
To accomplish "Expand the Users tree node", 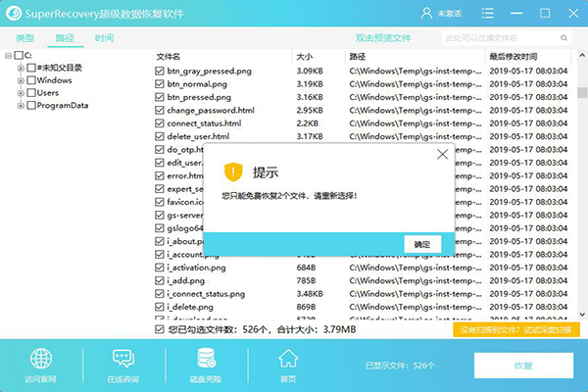I will (x=21, y=93).
